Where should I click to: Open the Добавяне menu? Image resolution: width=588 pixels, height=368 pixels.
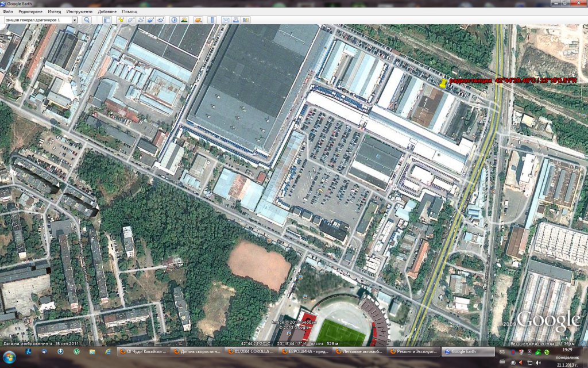(x=107, y=11)
